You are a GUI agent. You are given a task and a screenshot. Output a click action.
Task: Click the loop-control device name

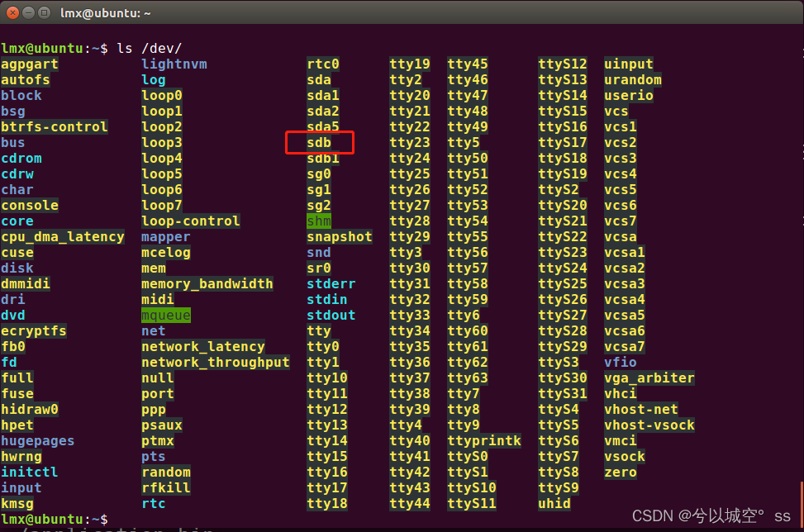(x=190, y=221)
